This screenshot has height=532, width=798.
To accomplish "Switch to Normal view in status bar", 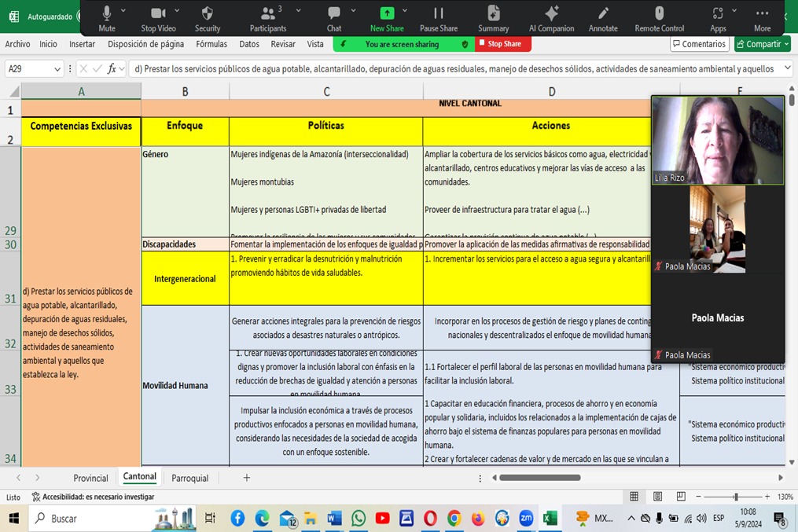I will (634, 497).
